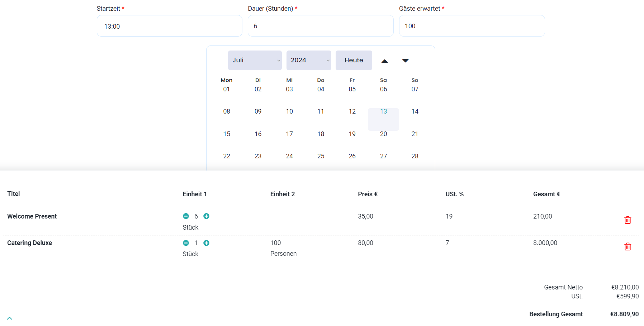Viewport: 644px width, 326px height.
Task: Decrease Catering Deluxe quantity with minus icon
Action: tap(186, 243)
